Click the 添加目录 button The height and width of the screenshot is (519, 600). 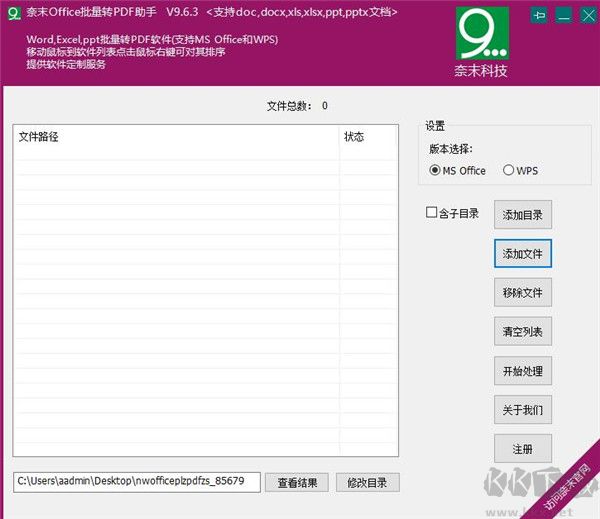[x=523, y=215]
